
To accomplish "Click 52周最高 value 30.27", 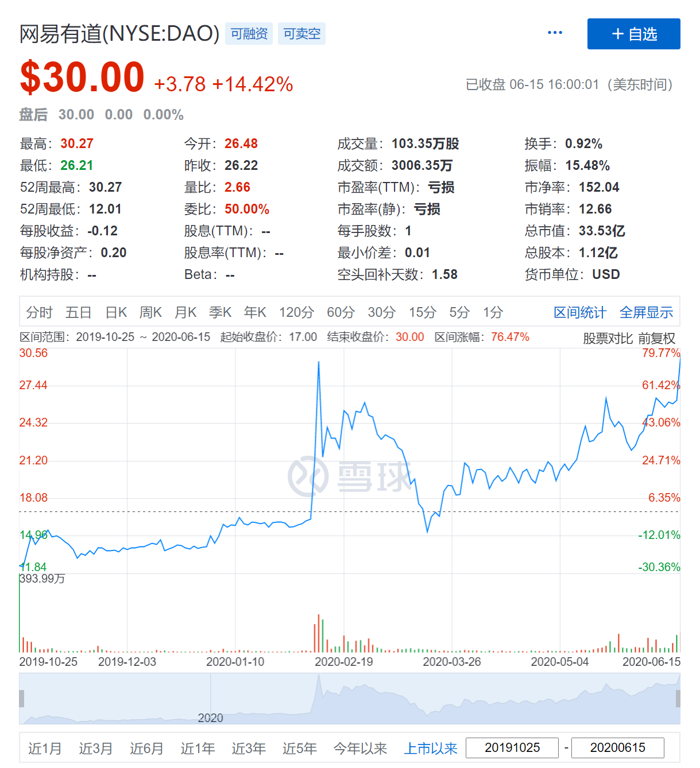I will point(106,187).
